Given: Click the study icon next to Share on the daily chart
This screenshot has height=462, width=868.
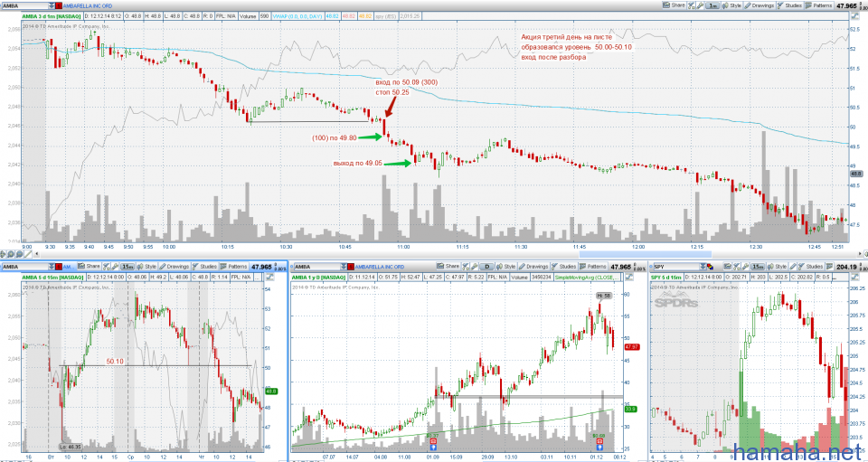Looking at the screenshot, I should (466, 267).
